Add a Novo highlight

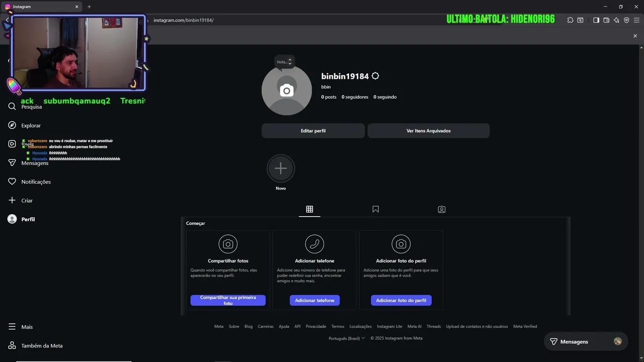(x=281, y=168)
